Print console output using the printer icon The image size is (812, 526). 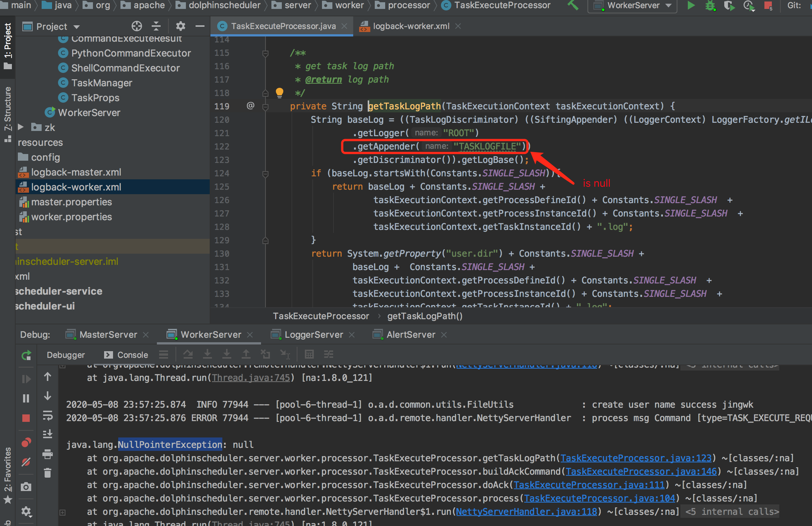tap(48, 453)
